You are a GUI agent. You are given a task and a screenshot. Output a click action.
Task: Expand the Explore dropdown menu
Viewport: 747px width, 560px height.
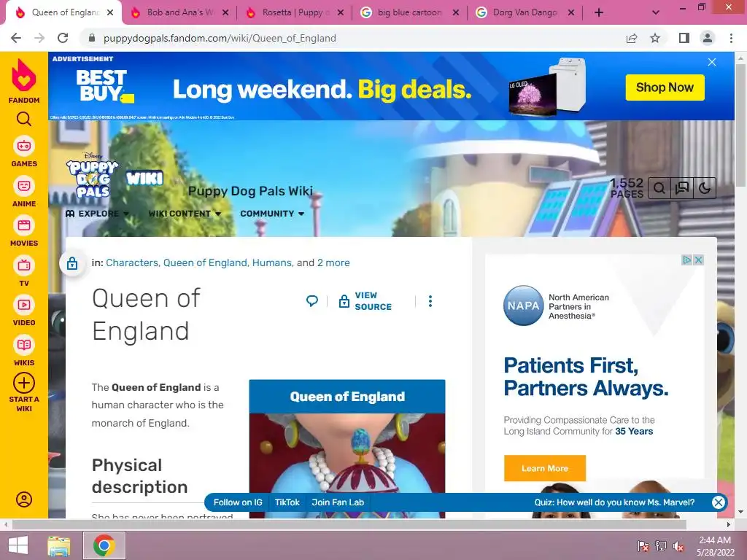point(97,214)
